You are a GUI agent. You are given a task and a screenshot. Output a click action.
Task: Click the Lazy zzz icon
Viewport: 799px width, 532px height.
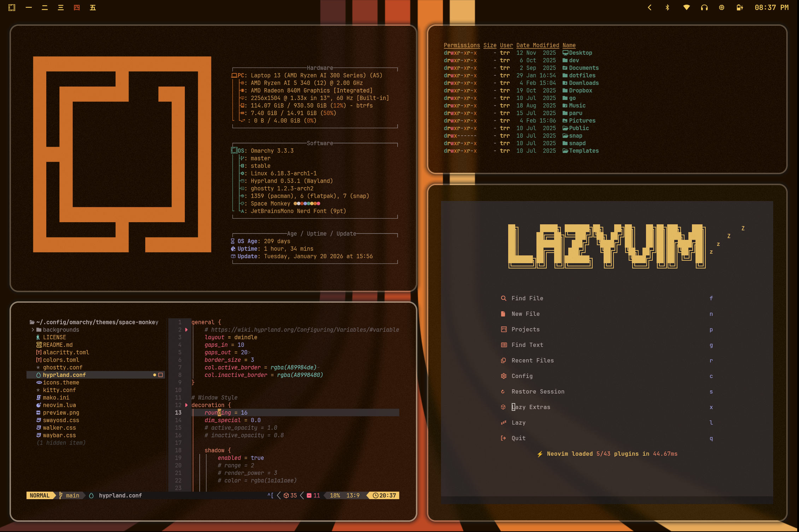click(x=504, y=422)
